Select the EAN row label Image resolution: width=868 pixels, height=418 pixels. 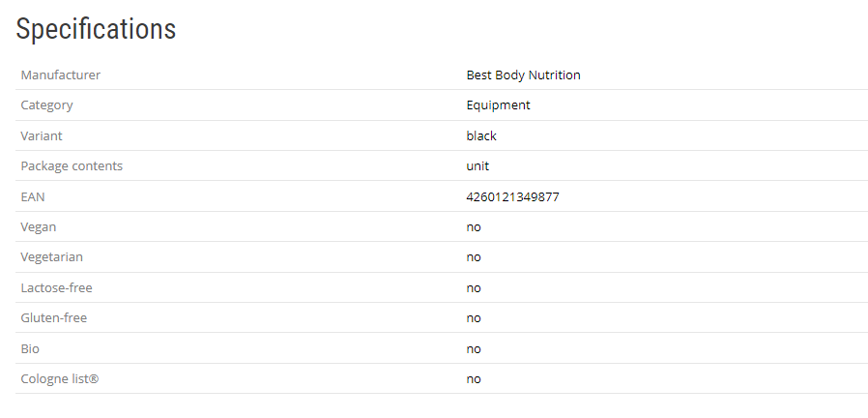pyautogui.click(x=33, y=196)
